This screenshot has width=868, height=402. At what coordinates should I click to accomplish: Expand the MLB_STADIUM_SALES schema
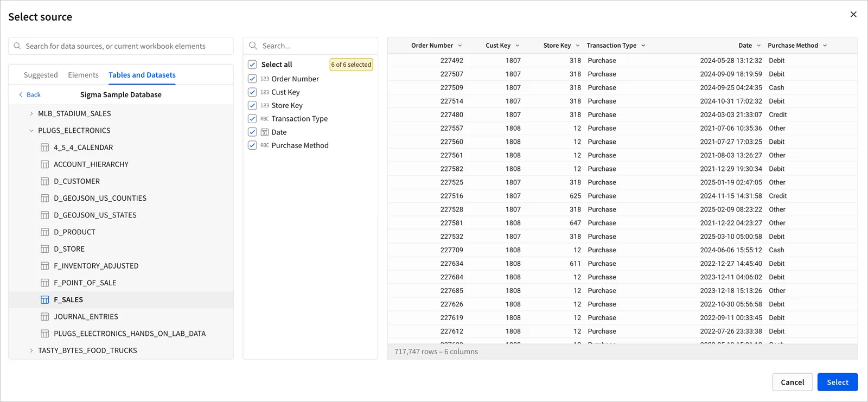pos(31,113)
